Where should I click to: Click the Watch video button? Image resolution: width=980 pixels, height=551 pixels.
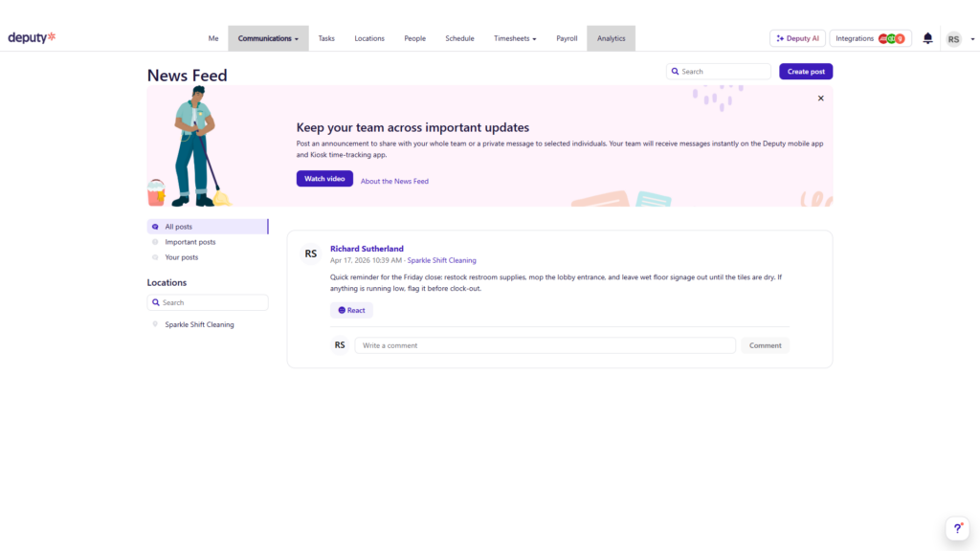[x=324, y=179]
